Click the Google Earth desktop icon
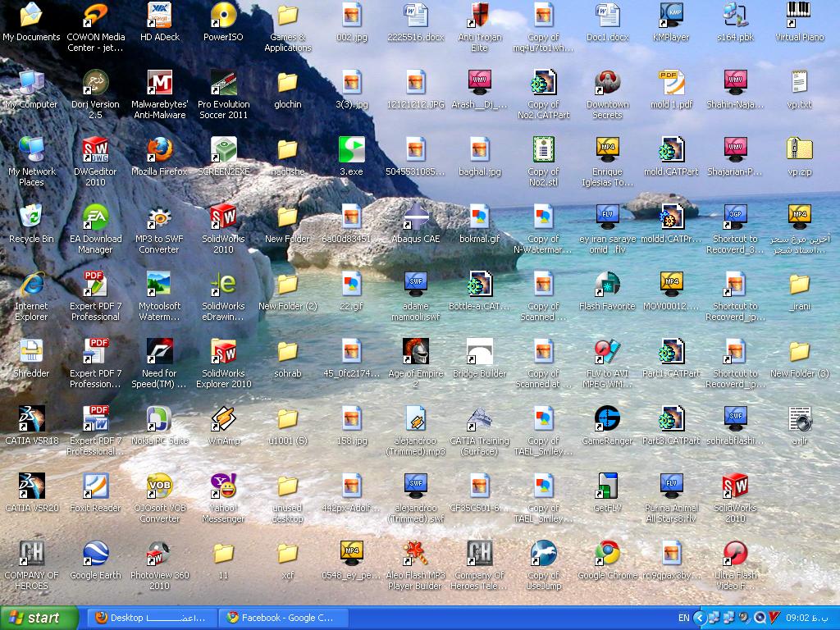The image size is (840, 630). click(x=95, y=554)
